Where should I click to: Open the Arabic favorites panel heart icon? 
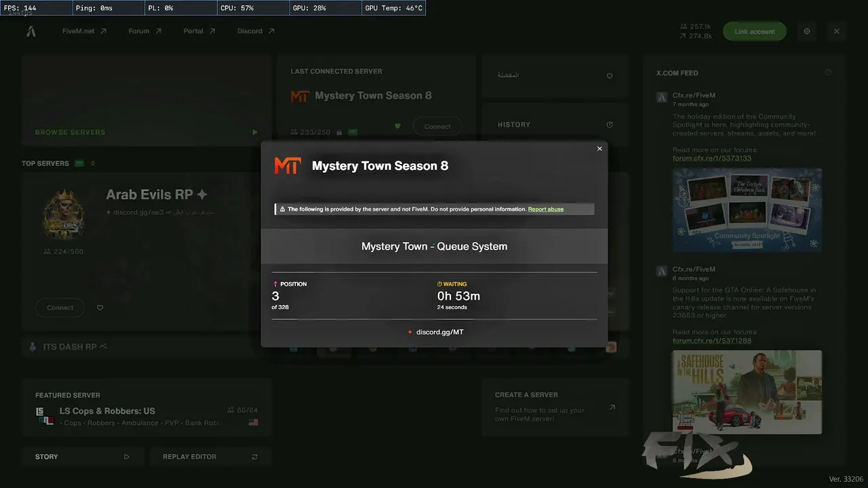tap(610, 76)
